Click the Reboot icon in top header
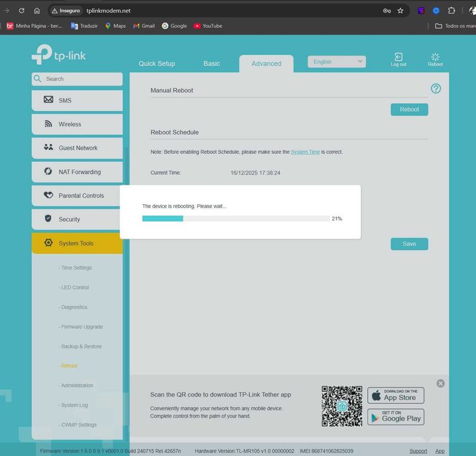The height and width of the screenshot is (456, 476). 435,57
